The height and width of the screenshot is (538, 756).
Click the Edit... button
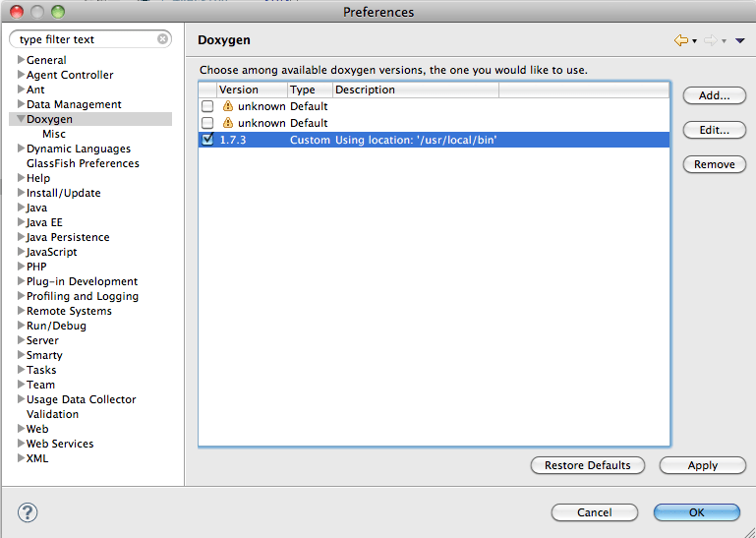pyautogui.click(x=714, y=130)
